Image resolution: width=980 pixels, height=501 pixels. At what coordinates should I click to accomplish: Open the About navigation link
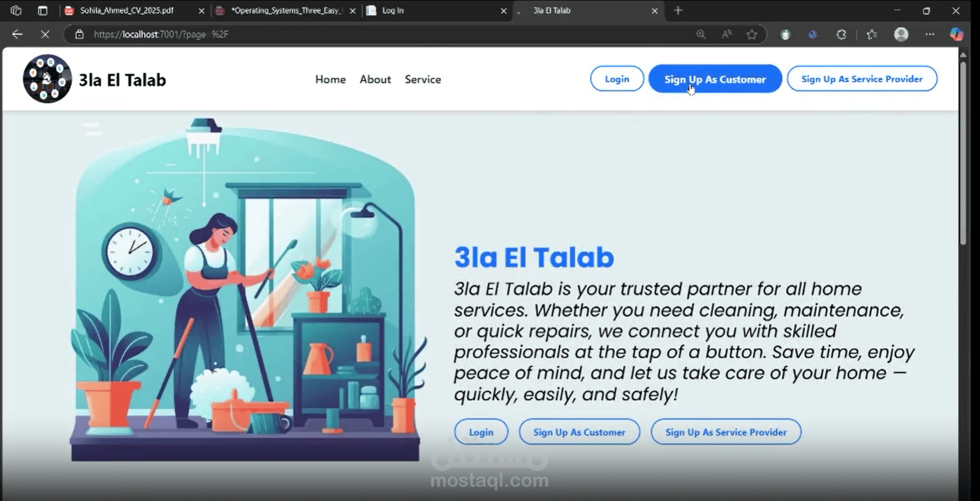point(375,79)
